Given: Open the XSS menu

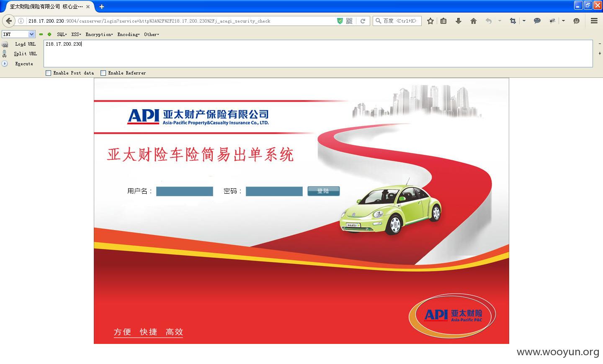Looking at the screenshot, I should click(76, 34).
